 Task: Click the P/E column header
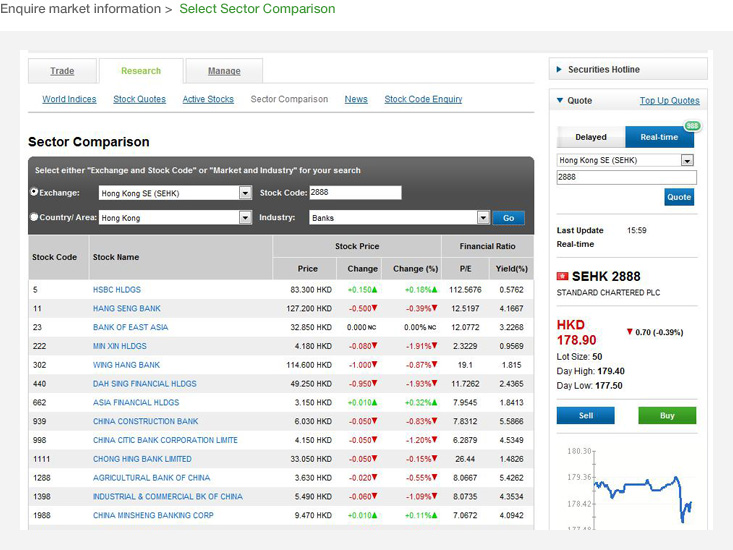466,269
